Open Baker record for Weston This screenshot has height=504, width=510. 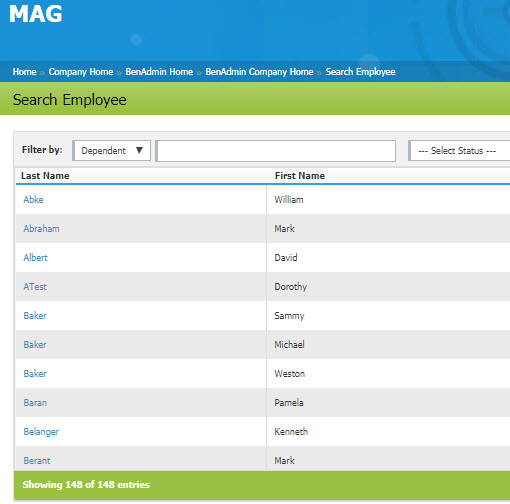[35, 374]
